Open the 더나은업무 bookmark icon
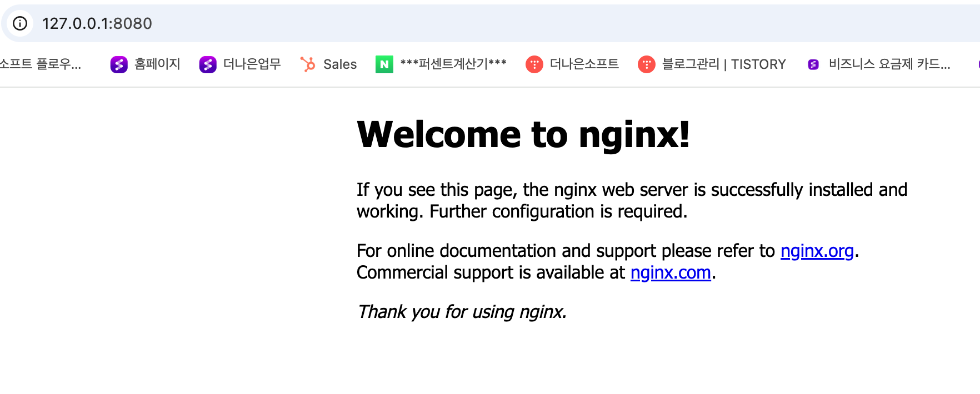This screenshot has width=980, height=394. coord(208,65)
